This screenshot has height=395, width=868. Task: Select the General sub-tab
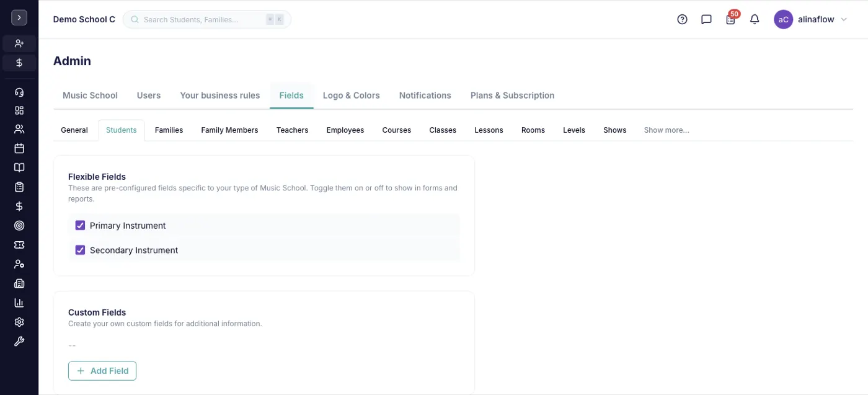click(74, 130)
